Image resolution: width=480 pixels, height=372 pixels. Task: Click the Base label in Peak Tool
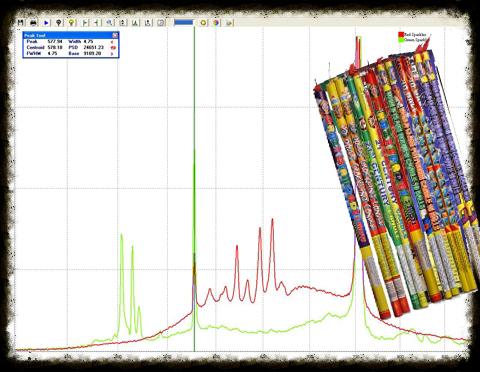tap(74, 53)
